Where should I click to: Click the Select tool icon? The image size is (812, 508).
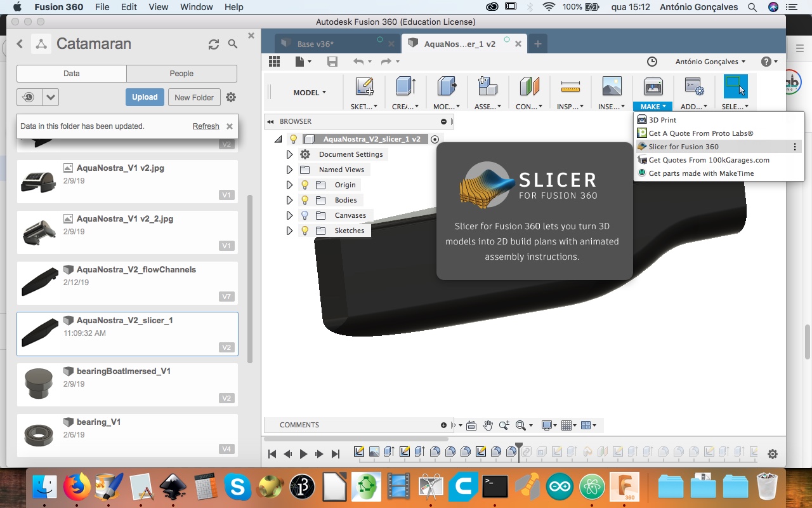coord(736,86)
